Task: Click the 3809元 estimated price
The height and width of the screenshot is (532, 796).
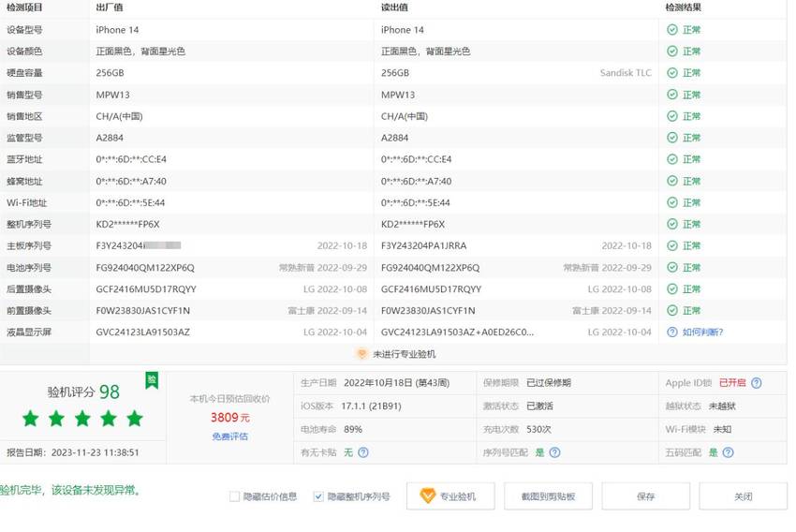Action: [230, 418]
